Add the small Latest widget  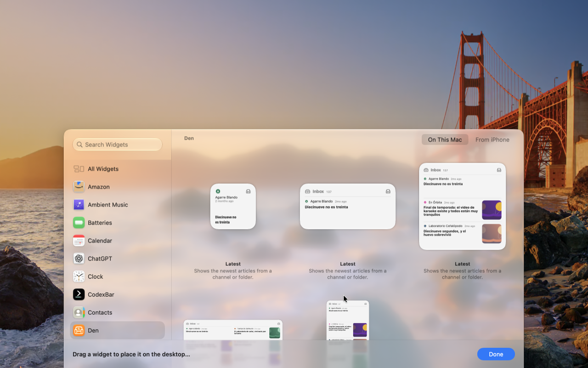click(233, 207)
